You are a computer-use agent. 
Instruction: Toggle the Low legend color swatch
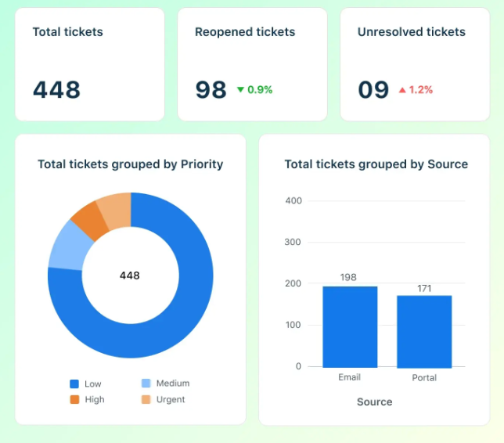tap(74, 384)
